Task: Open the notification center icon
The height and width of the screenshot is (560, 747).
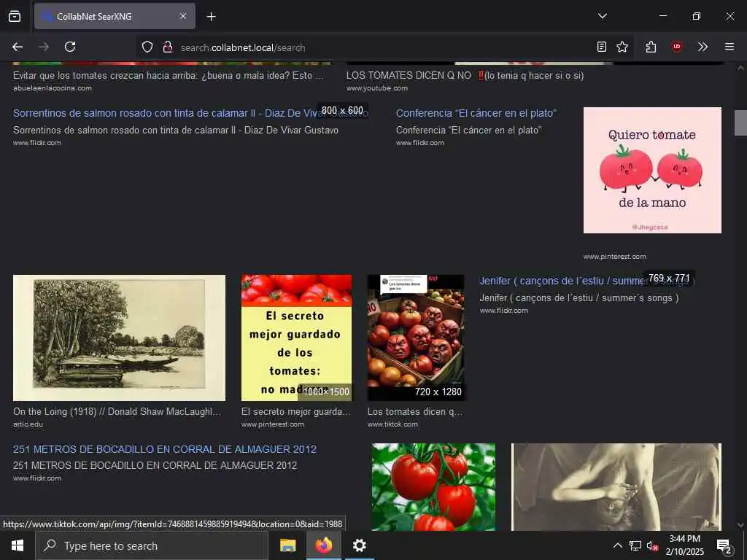Action: [x=724, y=547]
